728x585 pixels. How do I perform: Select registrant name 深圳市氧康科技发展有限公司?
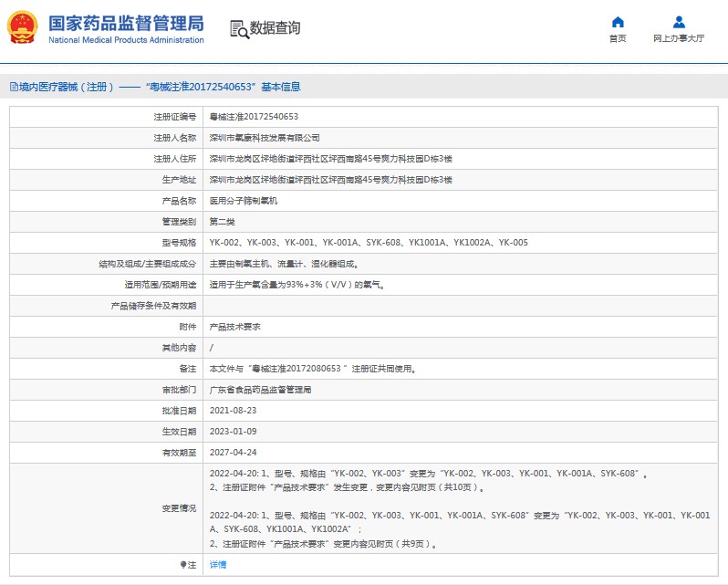265,138
